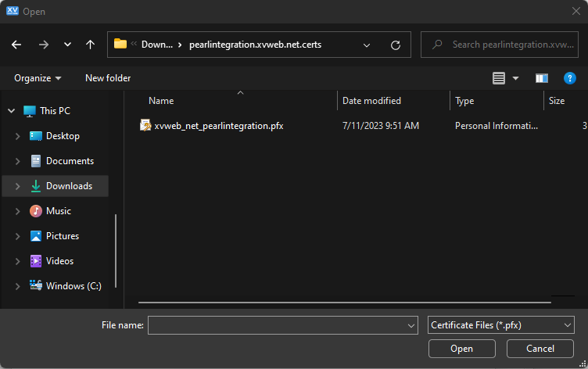Image resolution: width=588 pixels, height=369 pixels.
Task: Expand the Videos tree node
Action: (17, 261)
